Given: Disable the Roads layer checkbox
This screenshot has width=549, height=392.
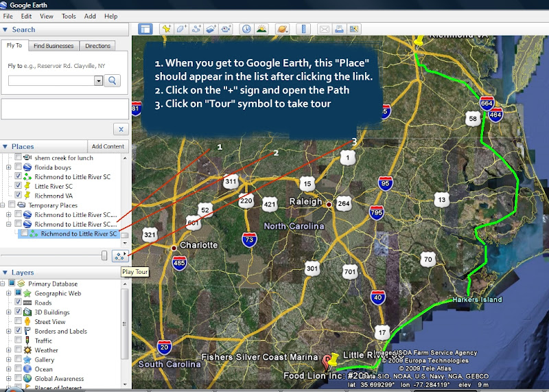Looking at the screenshot, I should tap(18, 302).
